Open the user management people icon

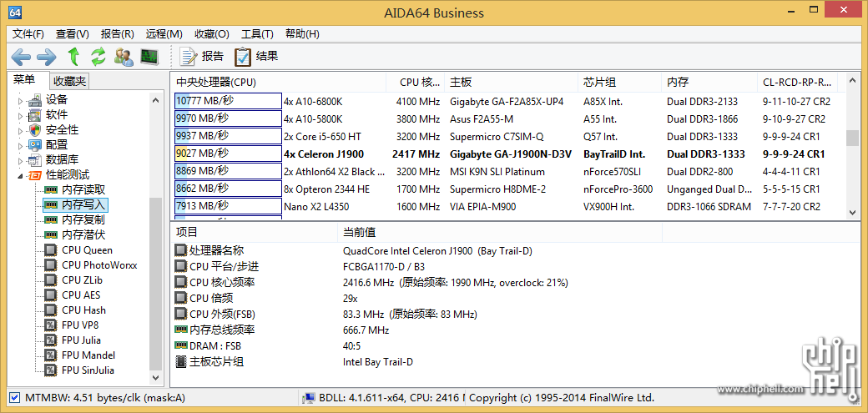tap(124, 57)
